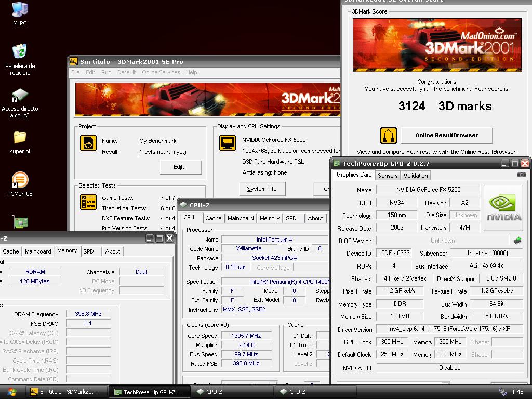This screenshot has width=532, height=399.
Task: Click the GPU-Z Name field showing GeForce FX 5200
Action: pyautogui.click(x=428, y=190)
